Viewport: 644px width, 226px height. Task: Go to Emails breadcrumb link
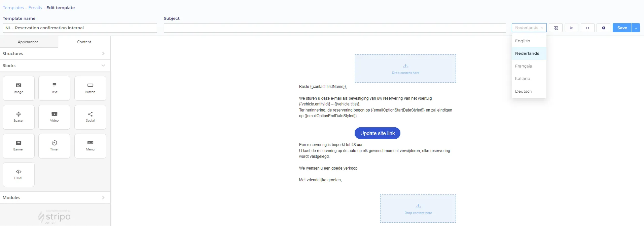coord(35,8)
